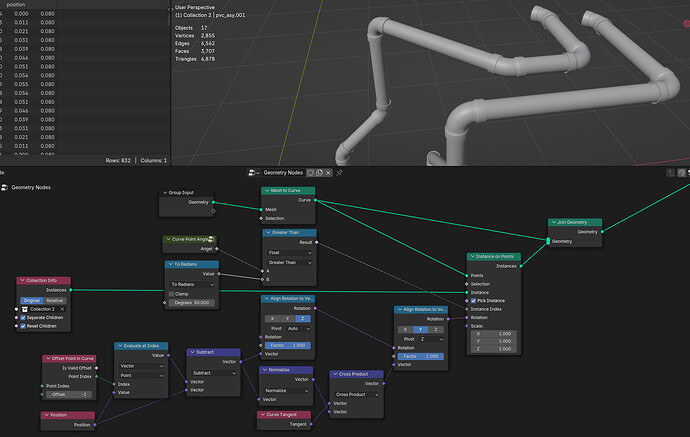
Task: Click the Vector output socket of Cross Product
Action: click(384, 384)
